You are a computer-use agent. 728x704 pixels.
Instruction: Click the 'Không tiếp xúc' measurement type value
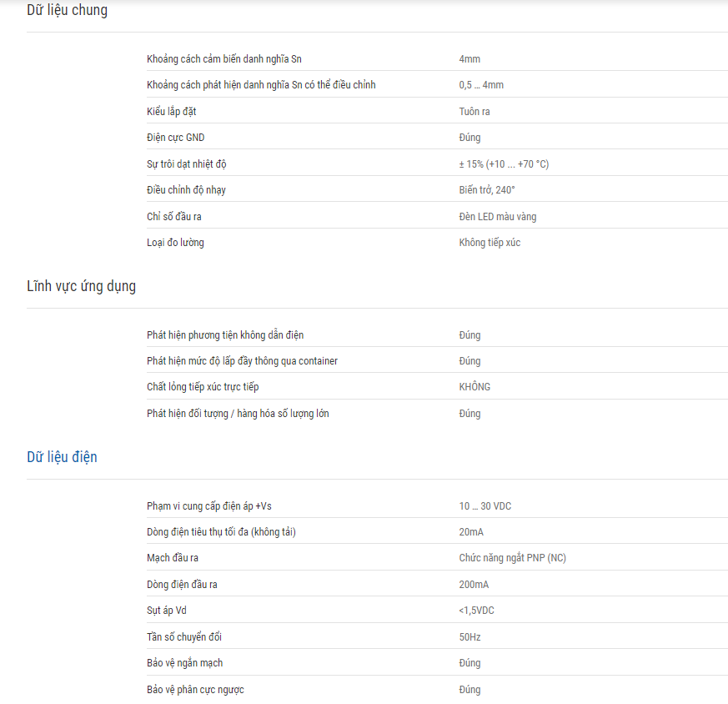pyautogui.click(x=490, y=243)
